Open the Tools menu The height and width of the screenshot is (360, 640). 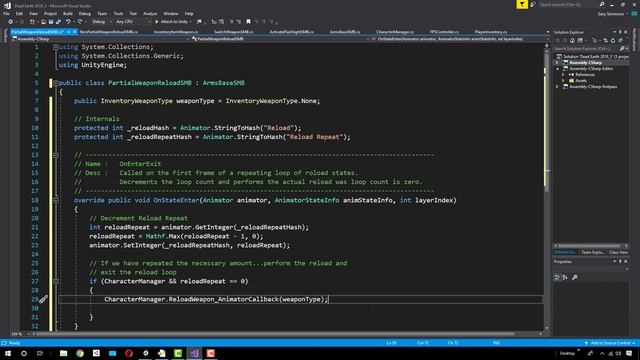[x=118, y=13]
